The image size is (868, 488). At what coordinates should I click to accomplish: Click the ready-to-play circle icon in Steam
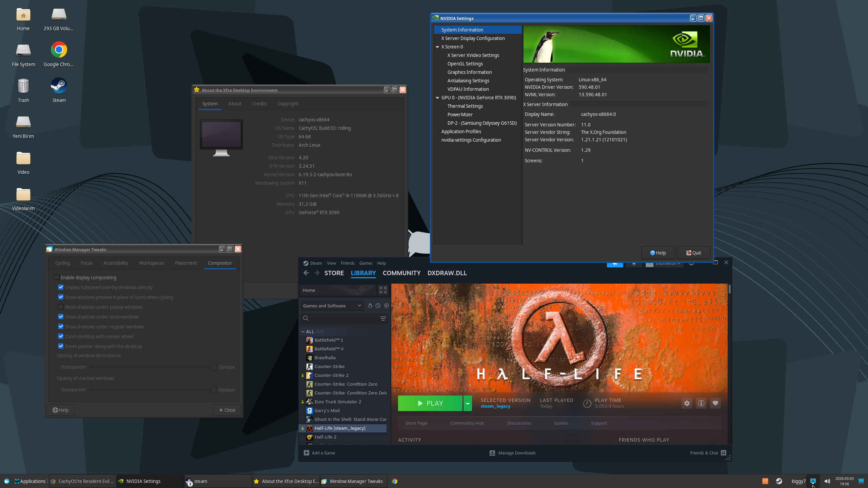(x=386, y=306)
